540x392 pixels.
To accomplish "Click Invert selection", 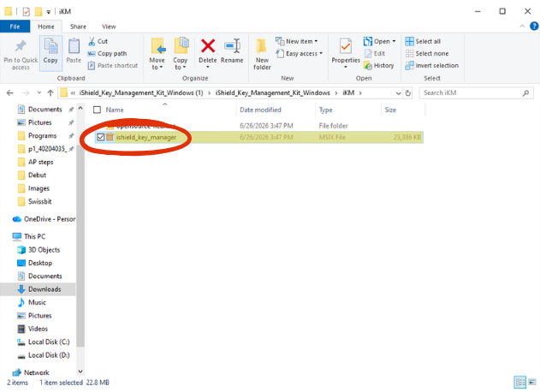I will (432, 65).
